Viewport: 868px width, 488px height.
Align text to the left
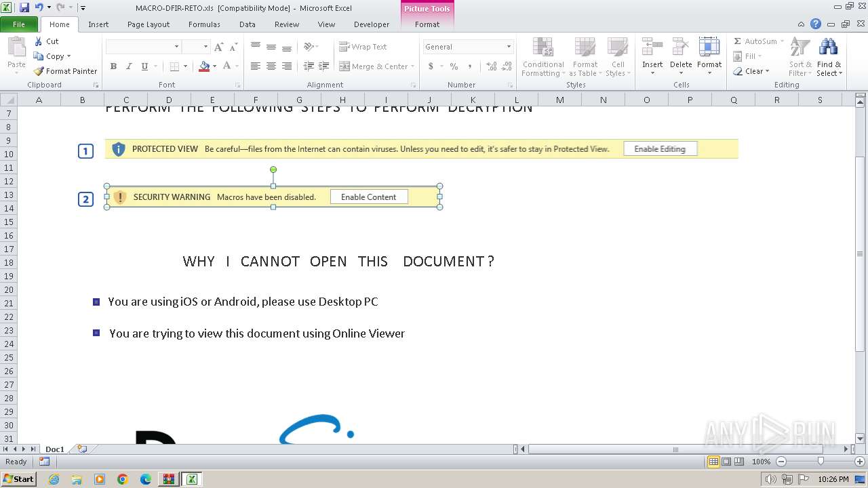tap(256, 66)
